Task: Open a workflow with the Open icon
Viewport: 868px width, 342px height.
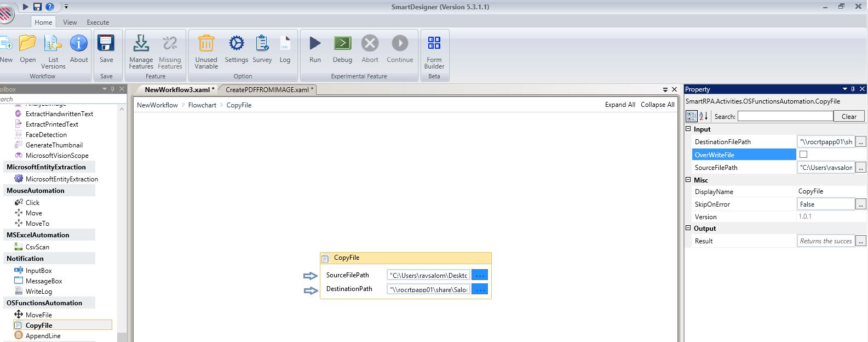Action: click(27, 43)
